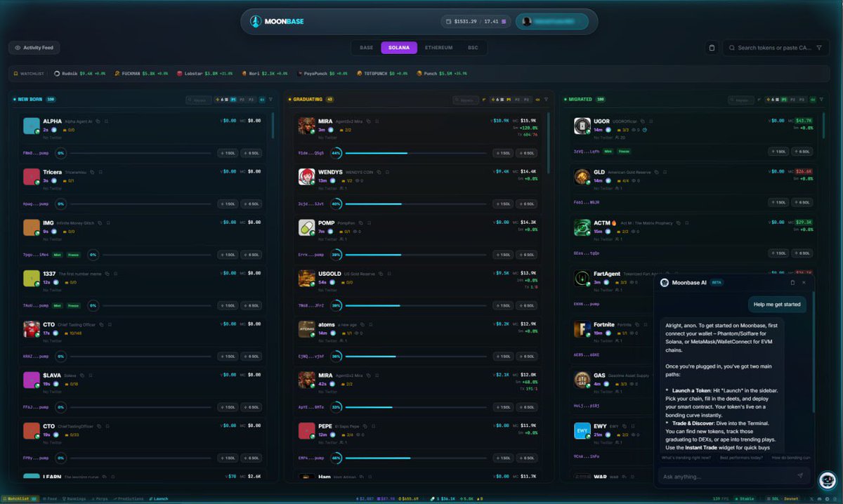Open the filter funnel for New Born column

pyautogui.click(x=270, y=100)
